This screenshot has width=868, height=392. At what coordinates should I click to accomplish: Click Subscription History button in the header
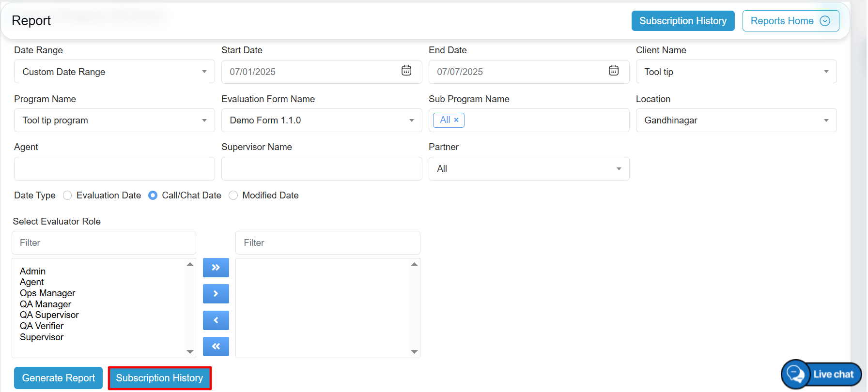coord(682,21)
